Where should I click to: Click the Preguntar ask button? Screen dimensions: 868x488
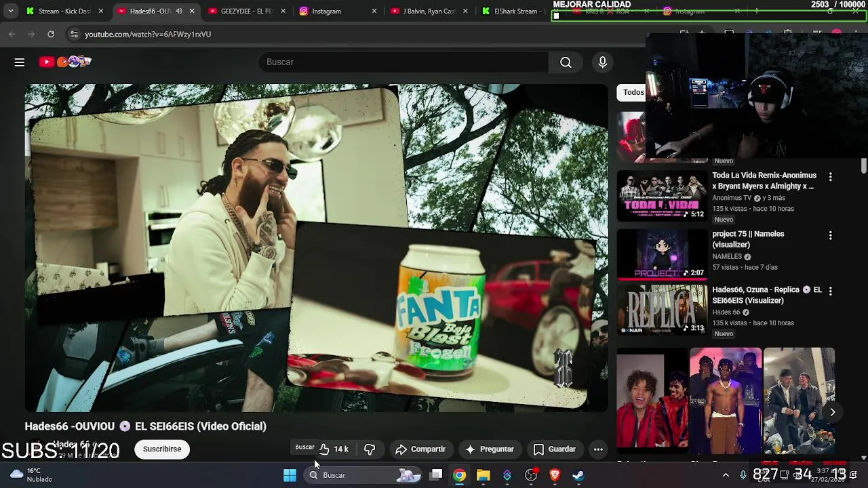(x=490, y=449)
